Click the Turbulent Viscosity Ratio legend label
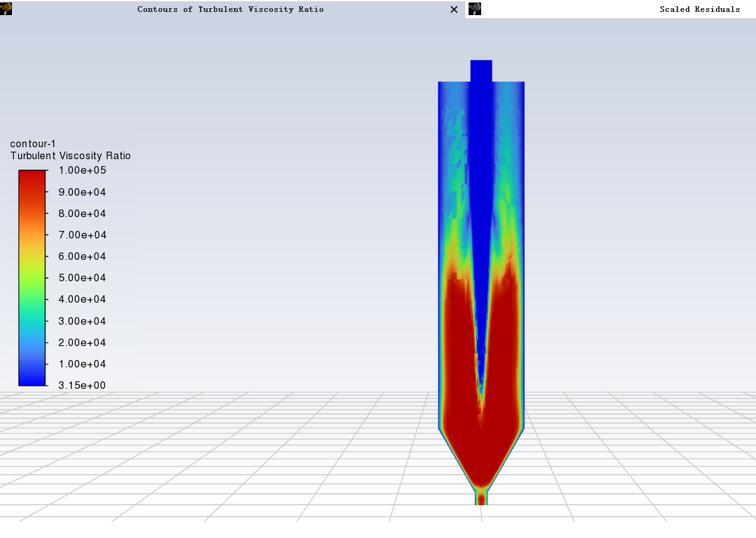This screenshot has height=538, width=756. click(70, 156)
